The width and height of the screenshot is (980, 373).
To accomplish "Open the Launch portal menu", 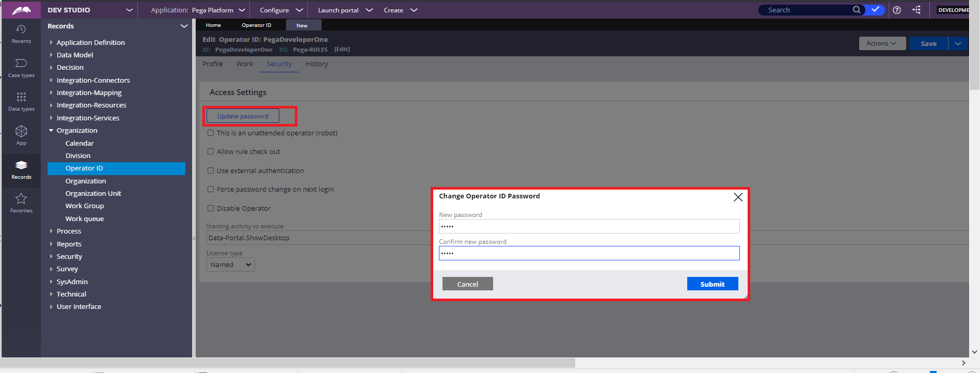I will point(345,10).
